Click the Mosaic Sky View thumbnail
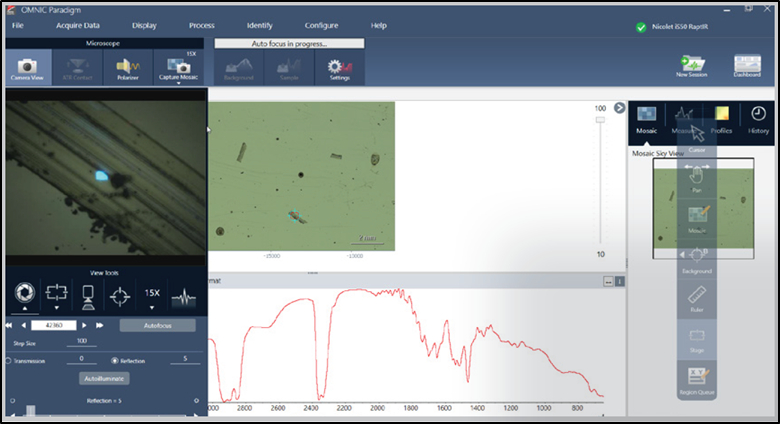The height and width of the screenshot is (424, 780). [x=703, y=209]
